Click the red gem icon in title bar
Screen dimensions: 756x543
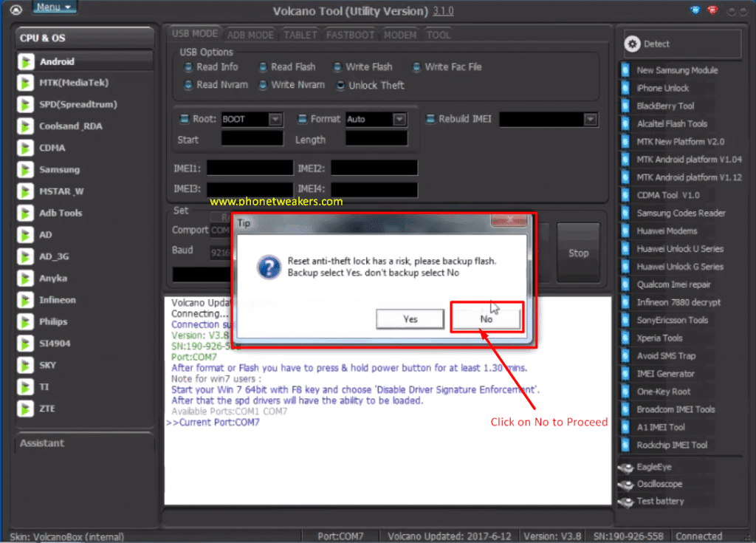click(x=712, y=10)
